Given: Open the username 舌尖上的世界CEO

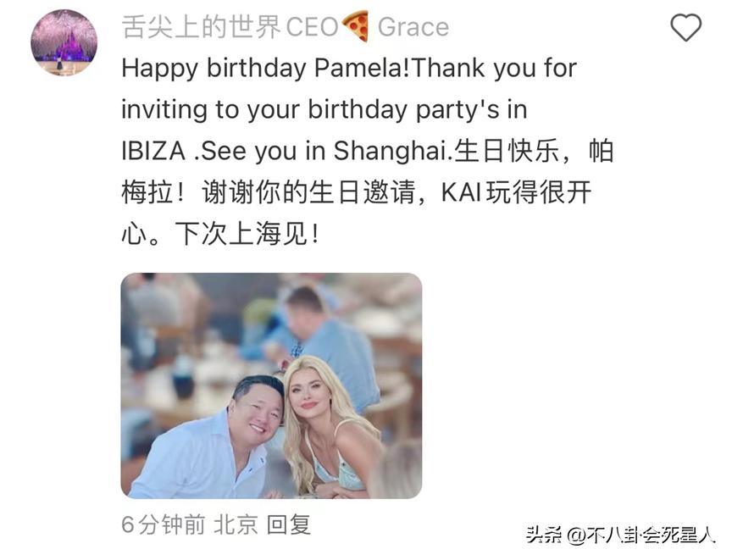Looking at the screenshot, I should [x=230, y=26].
